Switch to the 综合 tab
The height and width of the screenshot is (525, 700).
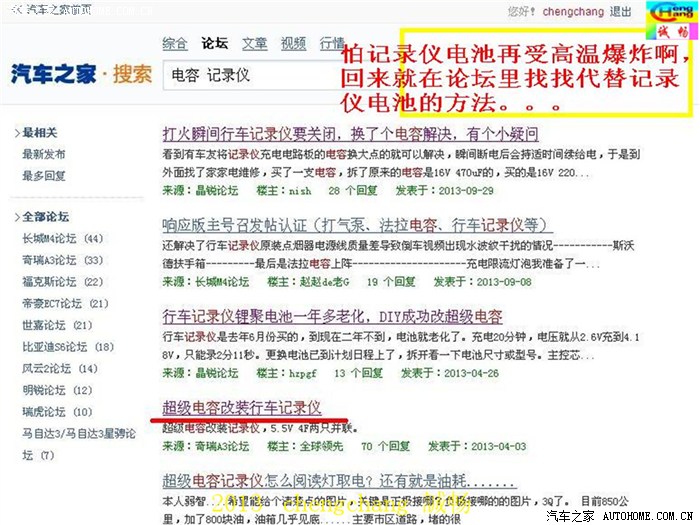point(174,43)
